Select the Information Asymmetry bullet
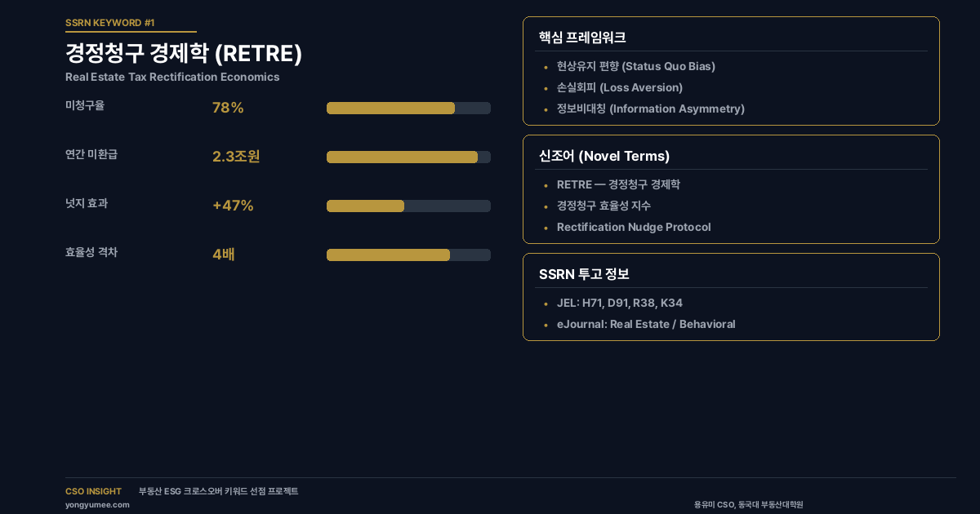The image size is (980, 514). 650,109
